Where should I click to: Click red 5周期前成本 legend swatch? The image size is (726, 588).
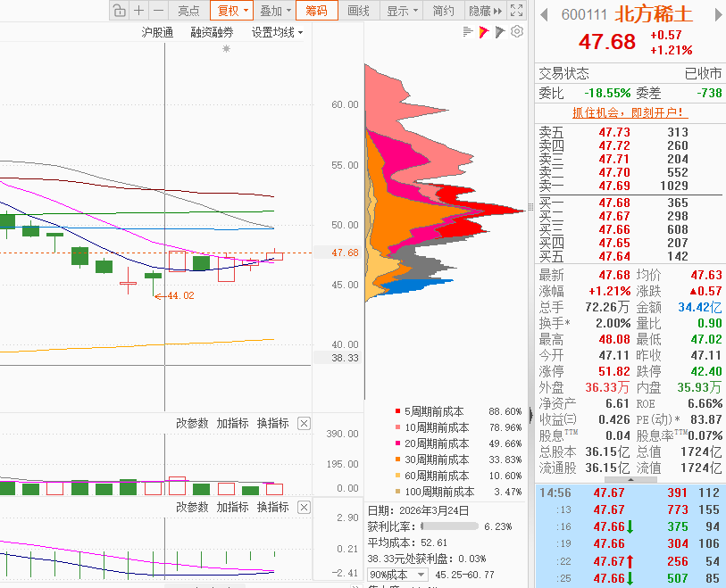(x=397, y=411)
